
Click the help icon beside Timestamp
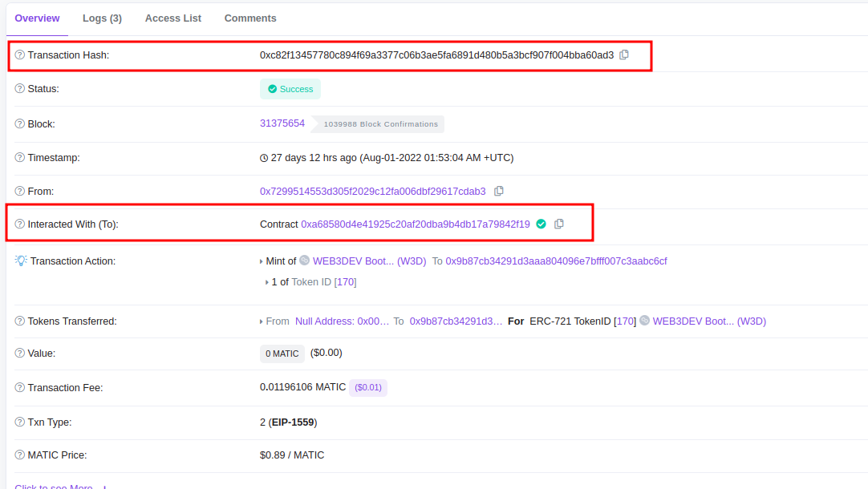click(x=20, y=158)
